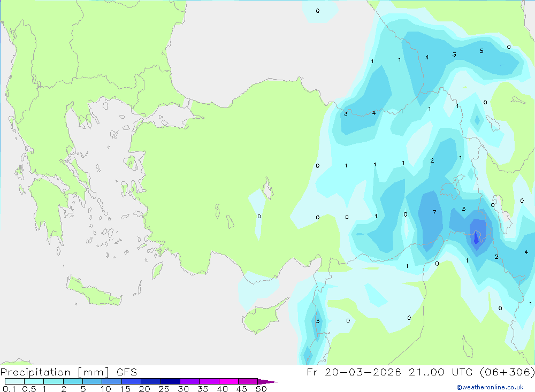Click the '5' precipitation value on map
Viewport: 535px width, 392px height.
(x=481, y=51)
